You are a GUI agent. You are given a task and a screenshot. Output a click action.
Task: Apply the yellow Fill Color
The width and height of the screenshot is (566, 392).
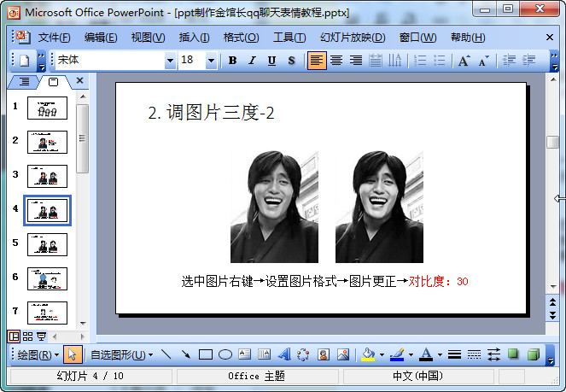point(368,354)
